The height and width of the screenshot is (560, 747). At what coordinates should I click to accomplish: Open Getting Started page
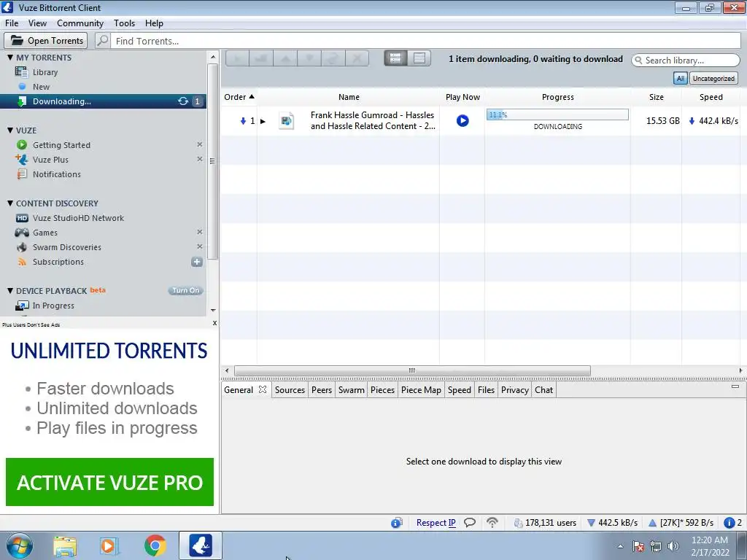[61, 145]
